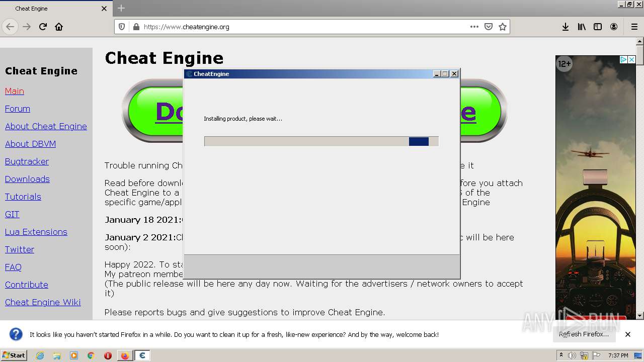Open the Windows Start menu
This screenshot has height=362, width=644.
tap(14, 355)
